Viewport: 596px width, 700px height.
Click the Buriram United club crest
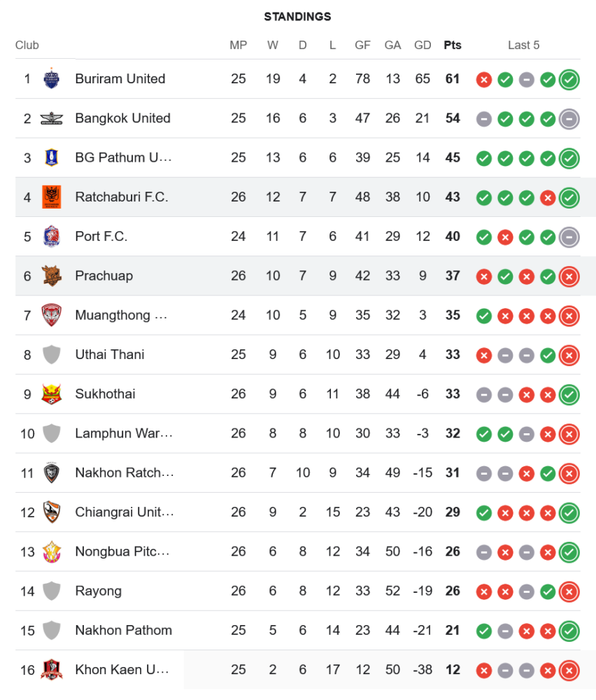point(52,79)
